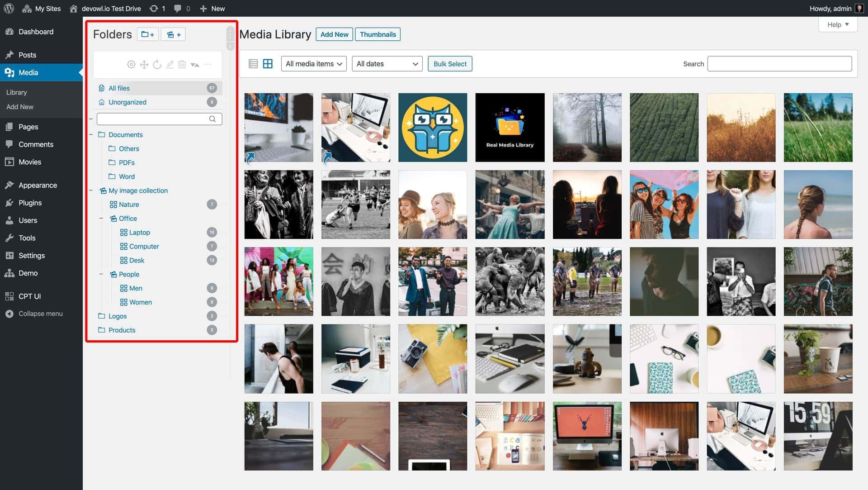Click the delete folder trash icon
The height and width of the screenshot is (490, 868).
(x=182, y=65)
